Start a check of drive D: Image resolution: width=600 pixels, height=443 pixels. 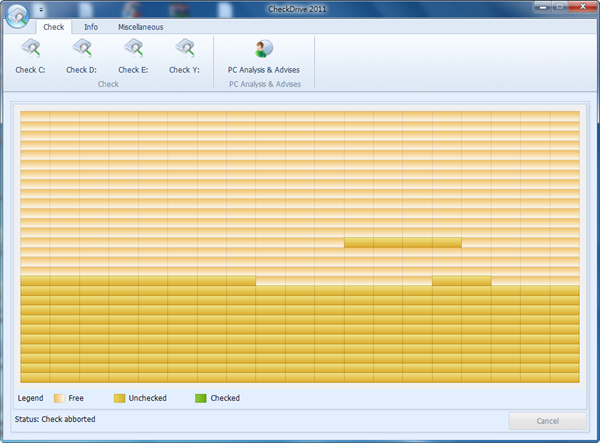tap(81, 50)
